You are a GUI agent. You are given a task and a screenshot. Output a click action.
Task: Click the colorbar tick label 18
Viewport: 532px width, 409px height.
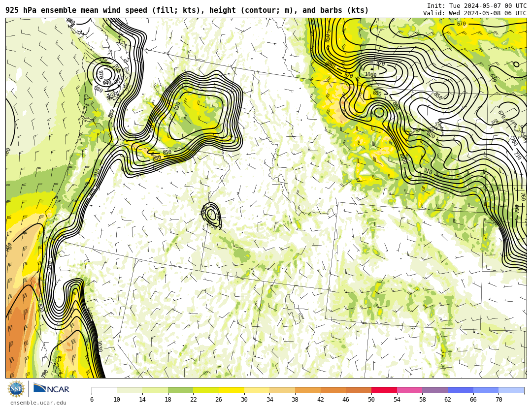168,400
